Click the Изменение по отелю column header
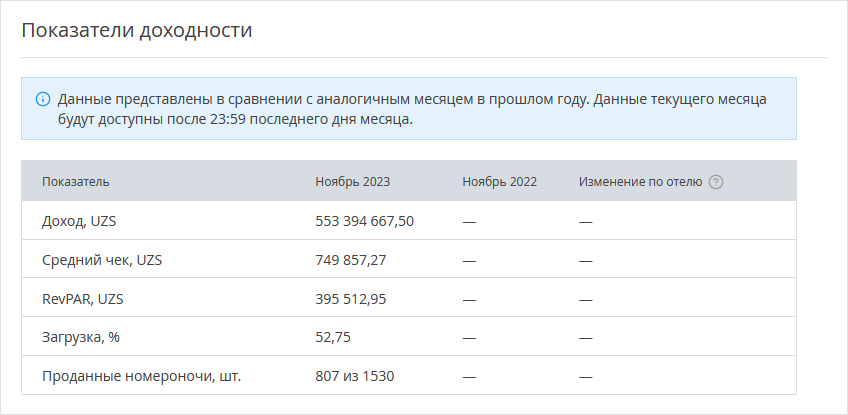 (640, 182)
